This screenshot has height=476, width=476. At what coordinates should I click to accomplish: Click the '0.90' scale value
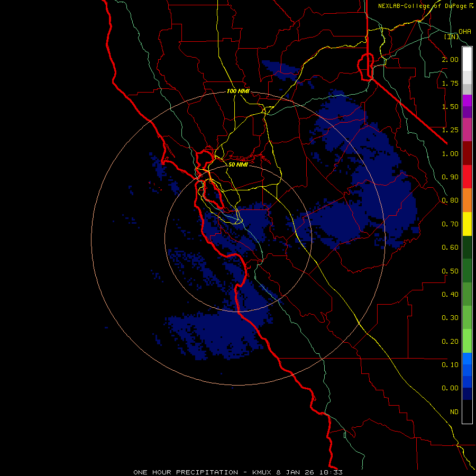[x=450, y=177]
